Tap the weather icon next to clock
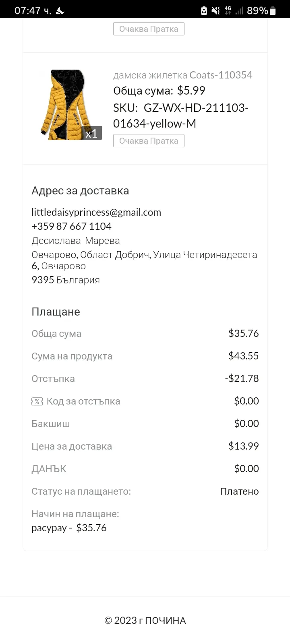This screenshot has width=290, height=644. pos(60,11)
